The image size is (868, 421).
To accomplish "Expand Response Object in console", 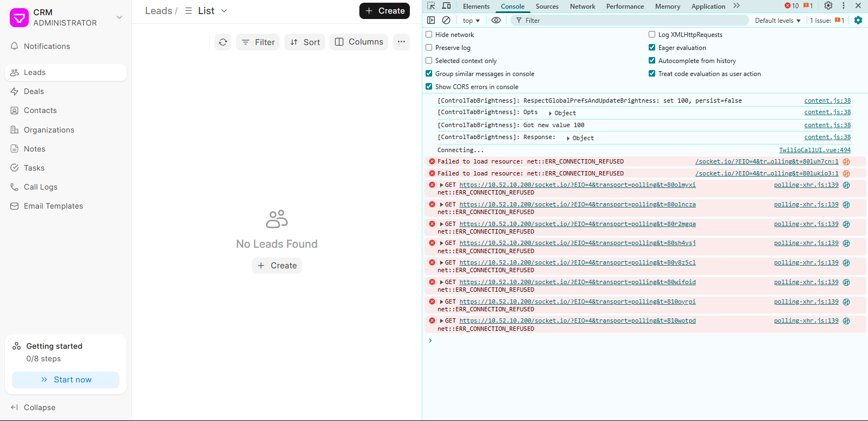I will coord(568,138).
